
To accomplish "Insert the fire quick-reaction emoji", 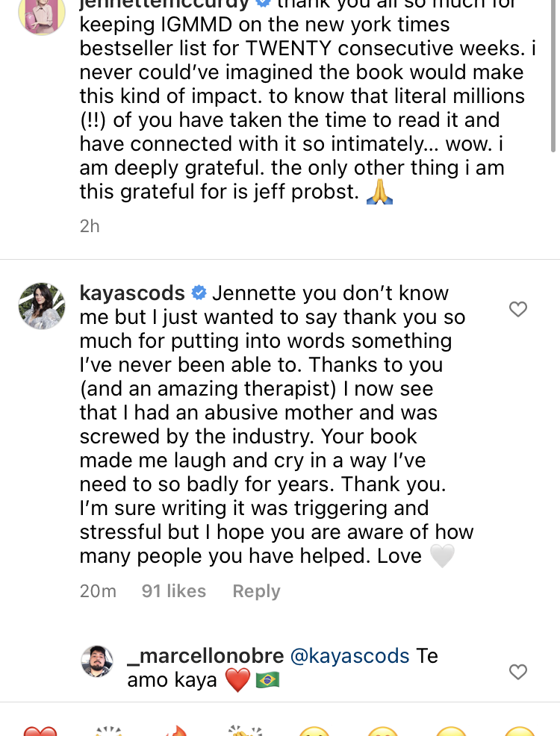I will tap(176, 730).
